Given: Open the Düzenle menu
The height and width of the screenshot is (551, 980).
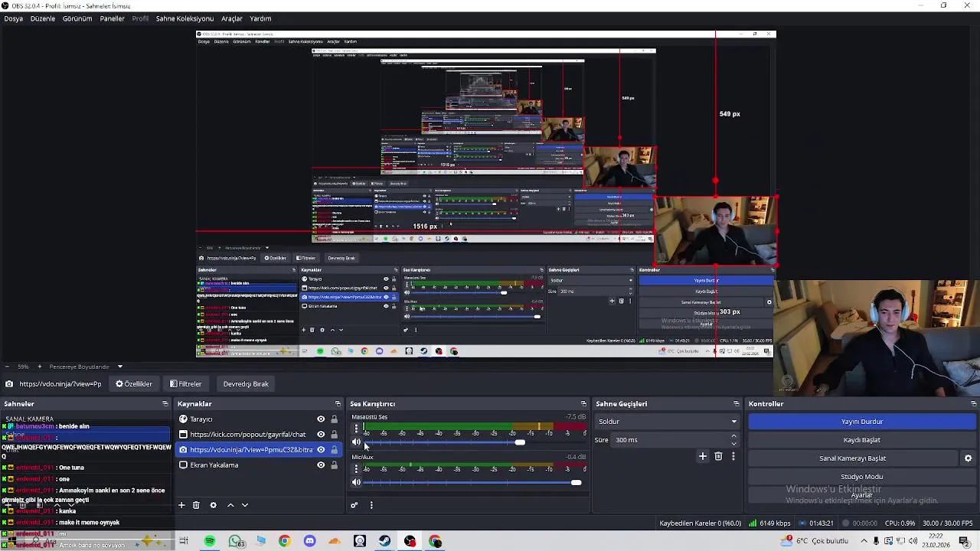Looking at the screenshot, I should (43, 18).
